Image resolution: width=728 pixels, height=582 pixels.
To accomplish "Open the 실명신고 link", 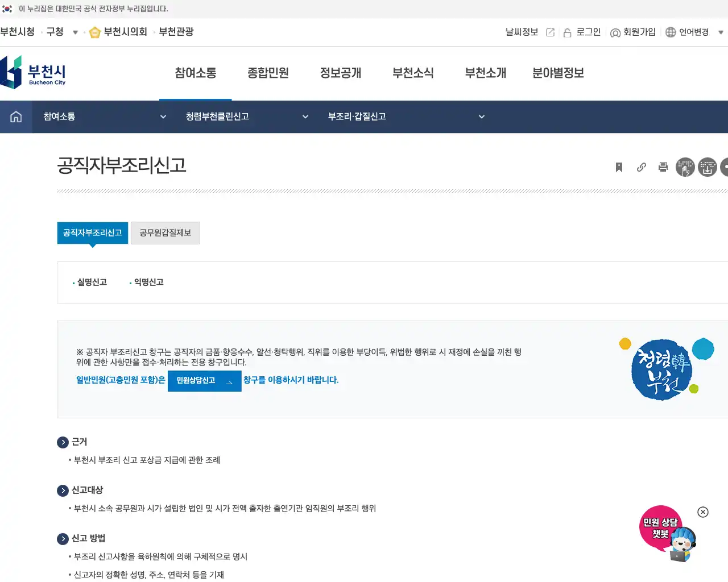I will click(92, 282).
